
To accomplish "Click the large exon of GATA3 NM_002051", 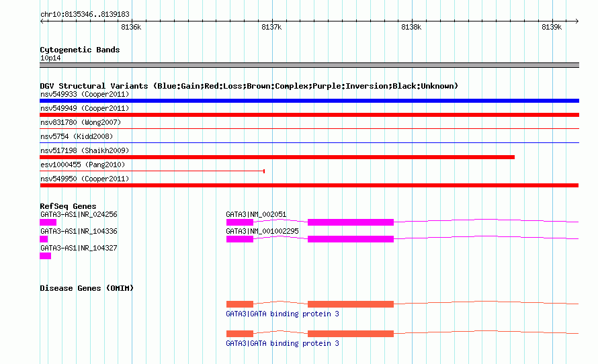I will (351, 222).
